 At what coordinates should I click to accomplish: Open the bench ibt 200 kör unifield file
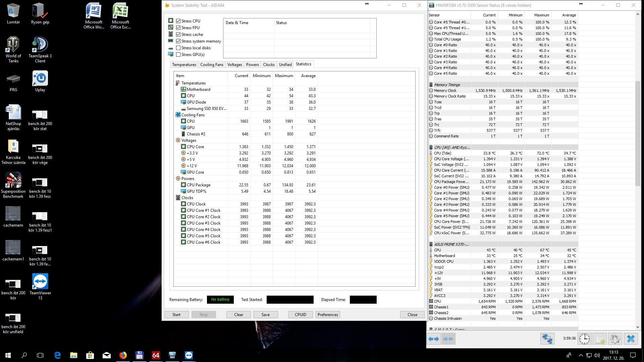(x=13, y=323)
